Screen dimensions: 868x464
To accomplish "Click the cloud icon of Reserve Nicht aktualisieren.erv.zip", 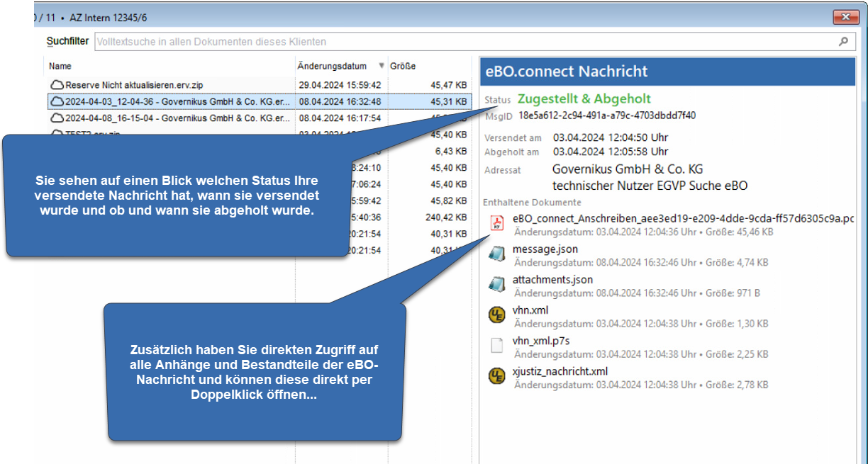I will click(57, 85).
